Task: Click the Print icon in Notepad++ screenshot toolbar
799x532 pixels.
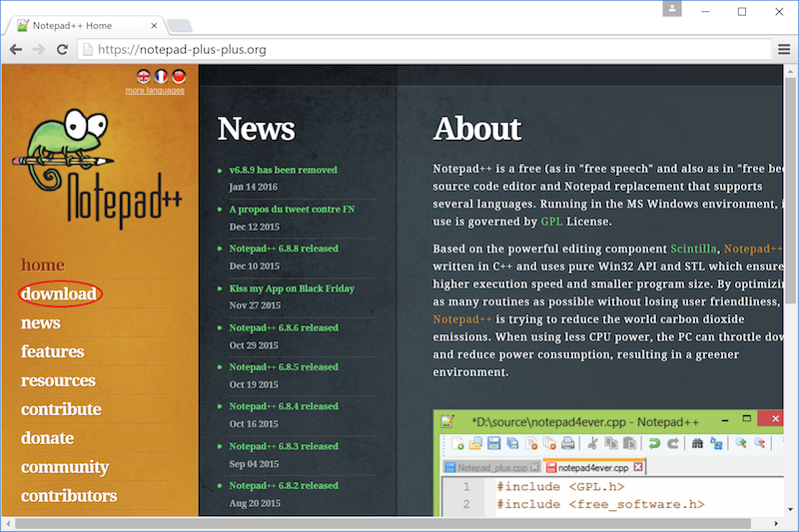Action: tap(567, 443)
